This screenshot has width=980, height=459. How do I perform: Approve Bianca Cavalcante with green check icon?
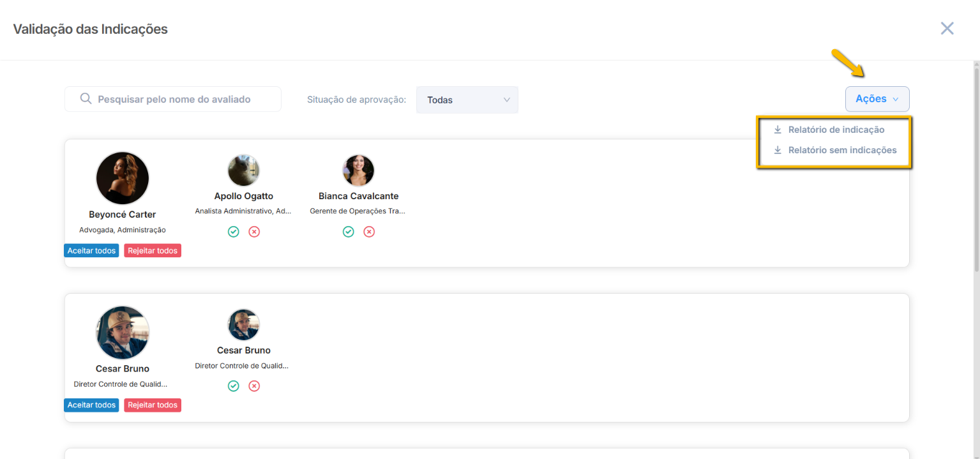coord(349,232)
